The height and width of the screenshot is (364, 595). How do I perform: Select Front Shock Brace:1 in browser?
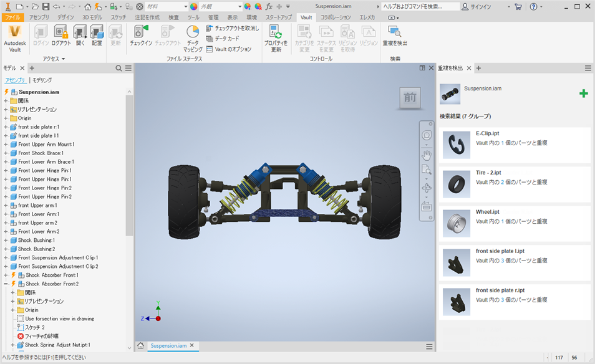tap(41, 153)
